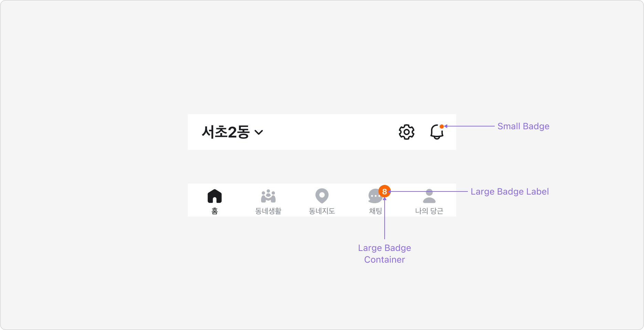
Task: Select the 동네지도 tab label
Action: [x=322, y=211]
